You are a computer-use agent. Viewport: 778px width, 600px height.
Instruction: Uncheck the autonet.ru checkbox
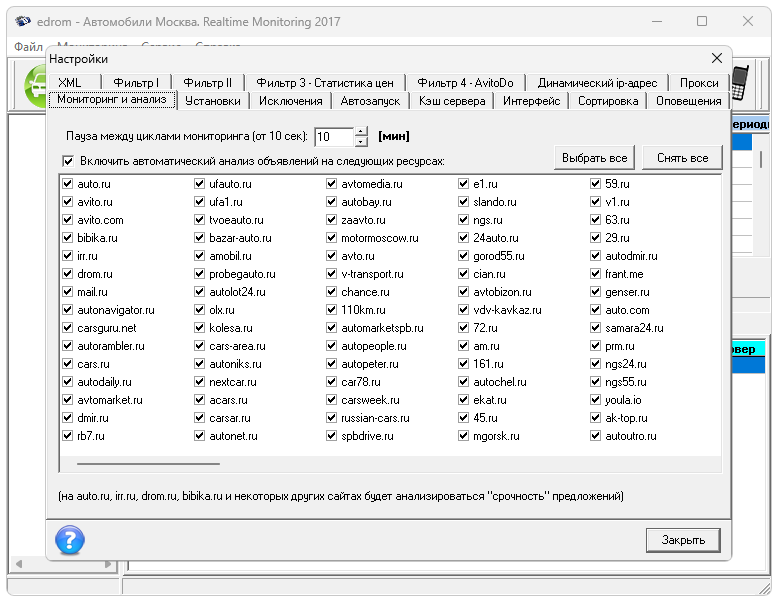[199, 436]
